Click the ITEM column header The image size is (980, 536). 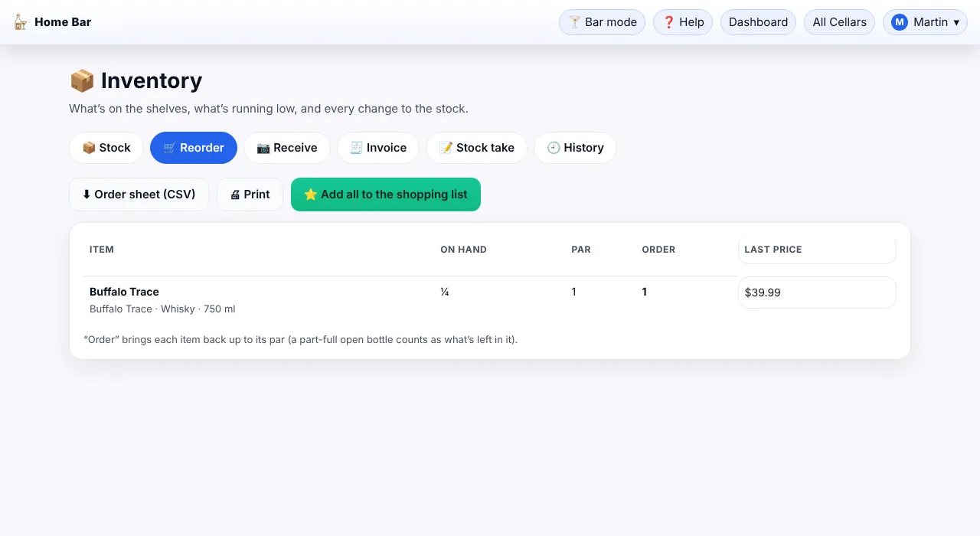coord(102,250)
